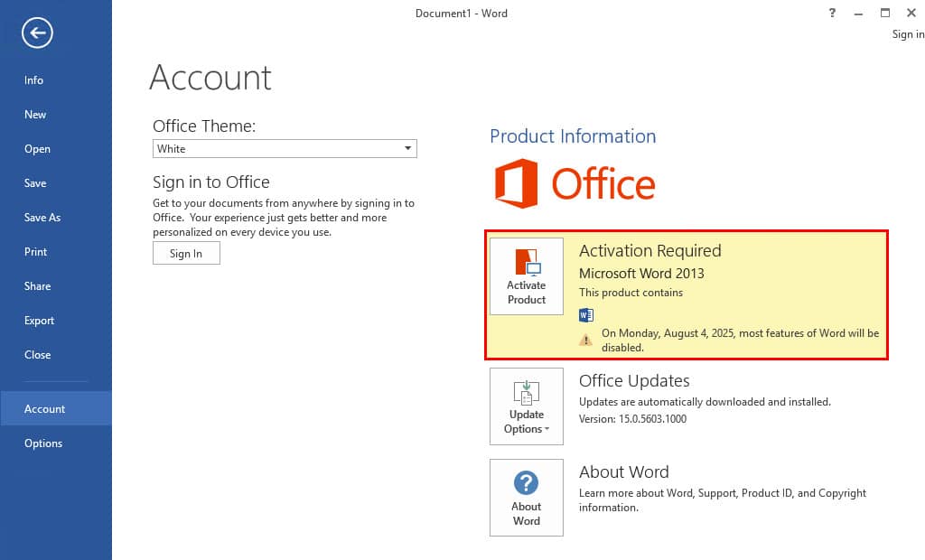The image size is (925, 560).
Task: Click the About Word question mark button
Action: pos(527,498)
